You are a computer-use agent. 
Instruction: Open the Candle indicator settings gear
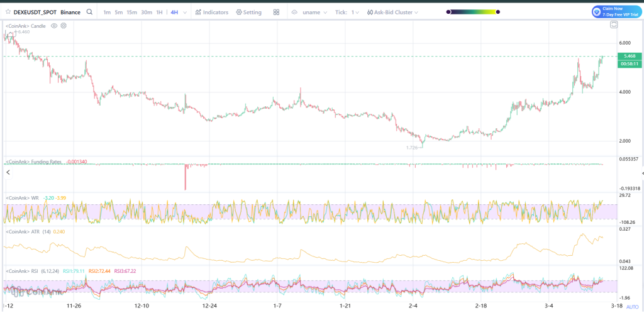[x=64, y=25]
